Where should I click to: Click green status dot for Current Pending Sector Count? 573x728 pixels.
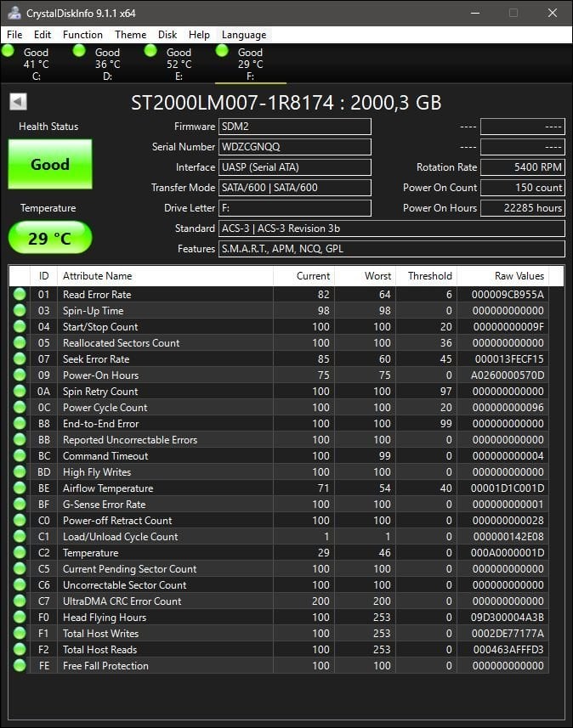pos(20,569)
